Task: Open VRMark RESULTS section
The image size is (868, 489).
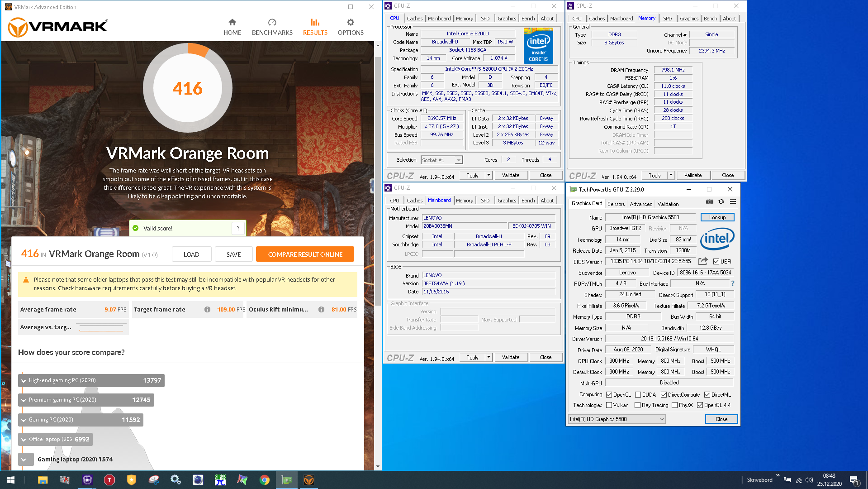Action: pyautogui.click(x=315, y=27)
